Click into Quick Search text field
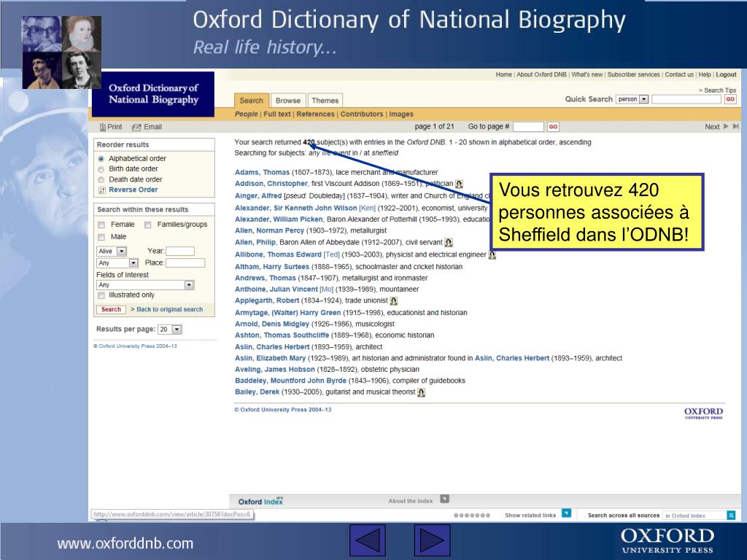The image size is (747, 560). pos(686,99)
